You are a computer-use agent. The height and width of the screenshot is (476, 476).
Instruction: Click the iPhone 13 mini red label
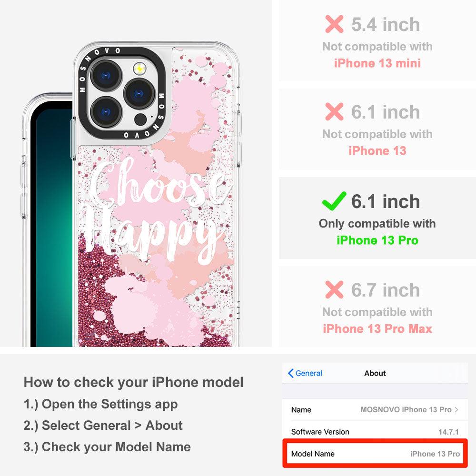click(377, 63)
